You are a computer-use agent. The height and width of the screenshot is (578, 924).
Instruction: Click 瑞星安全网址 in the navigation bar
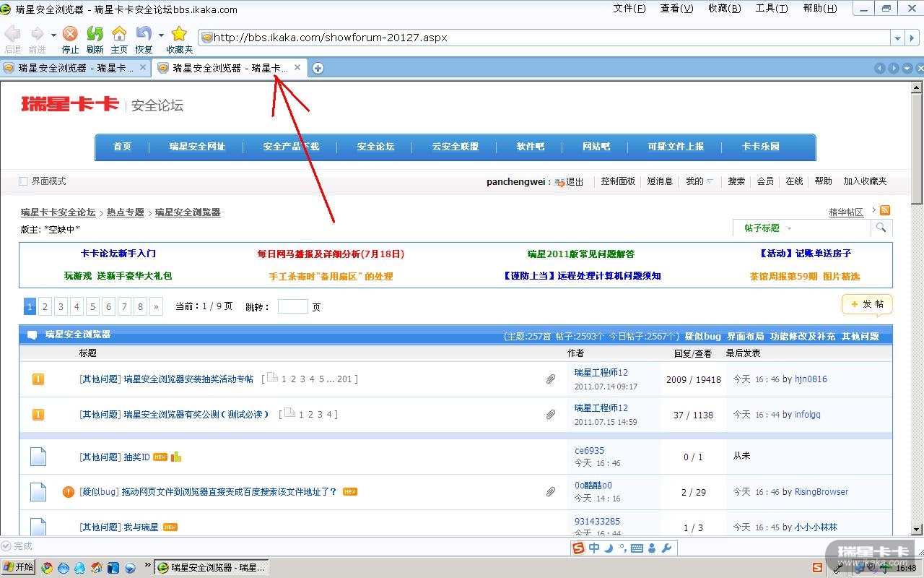197,147
